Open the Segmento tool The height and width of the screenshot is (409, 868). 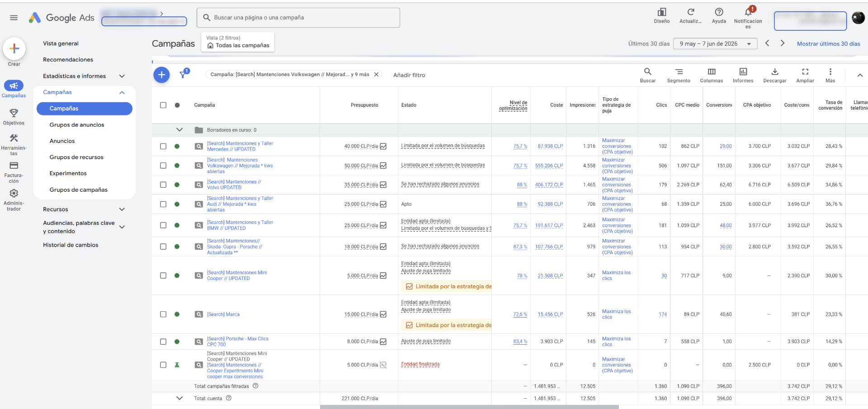679,75
